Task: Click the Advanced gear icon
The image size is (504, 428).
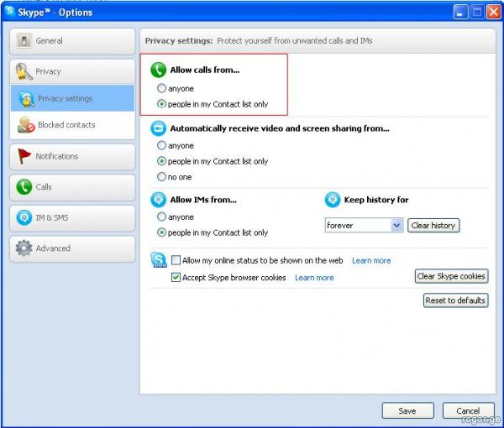Action: (24, 248)
